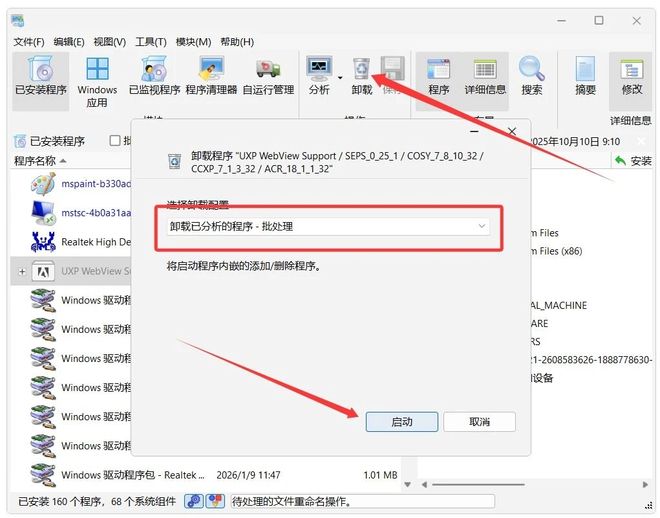Click 待处理的文件重命名操作 status field
Image resolution: width=660 pixels, height=518 pixels.
click(x=363, y=502)
